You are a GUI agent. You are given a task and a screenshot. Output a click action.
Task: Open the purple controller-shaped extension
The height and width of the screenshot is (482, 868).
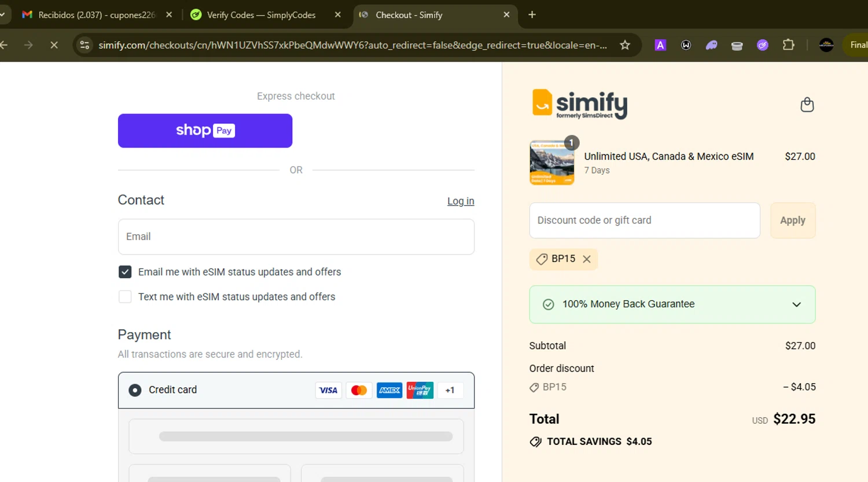point(712,45)
